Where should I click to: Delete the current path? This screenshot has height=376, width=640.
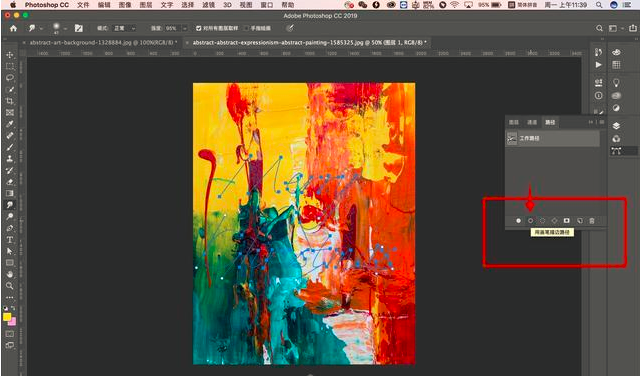(x=592, y=220)
